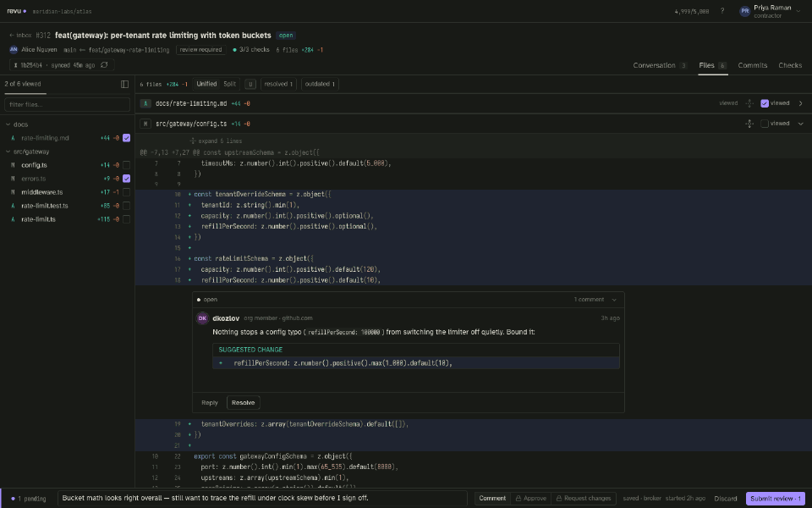Switch diff to Unified view

pos(206,84)
